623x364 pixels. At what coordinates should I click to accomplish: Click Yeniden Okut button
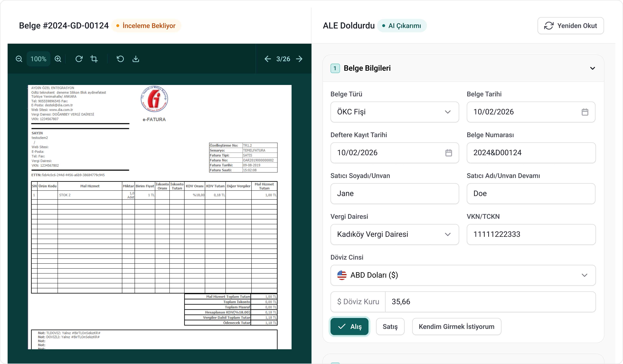click(570, 26)
